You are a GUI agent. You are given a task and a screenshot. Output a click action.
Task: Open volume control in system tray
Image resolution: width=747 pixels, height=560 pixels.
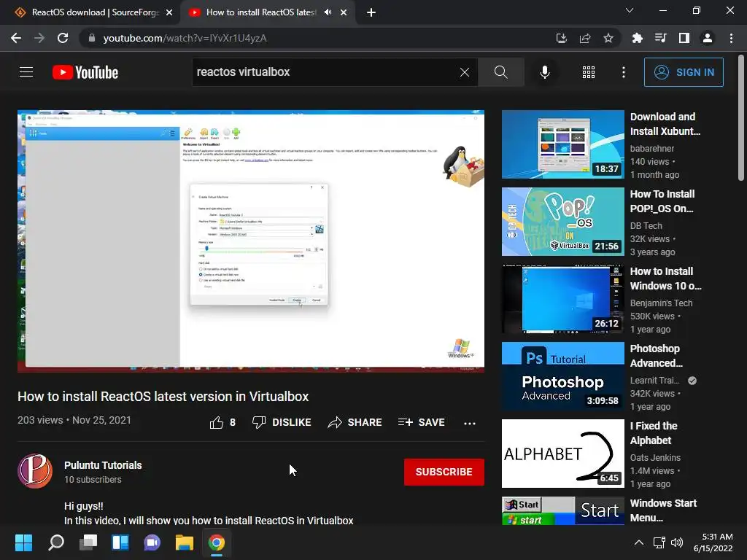(x=676, y=542)
